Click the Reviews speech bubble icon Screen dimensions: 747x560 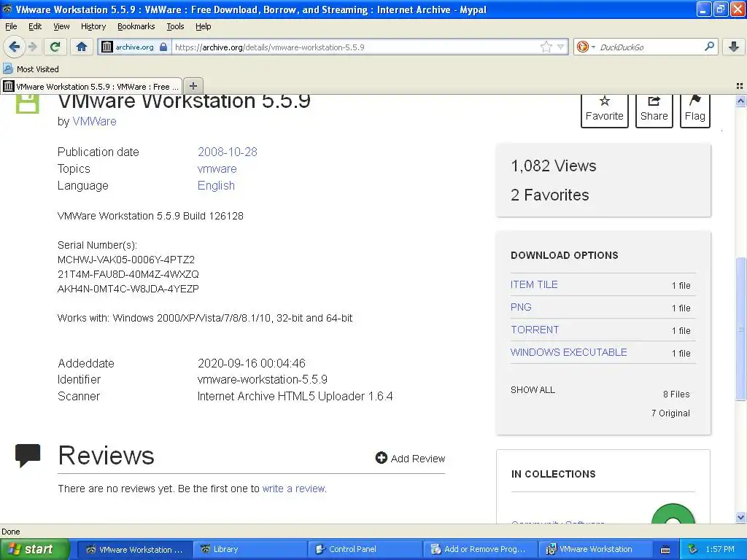[x=28, y=455]
